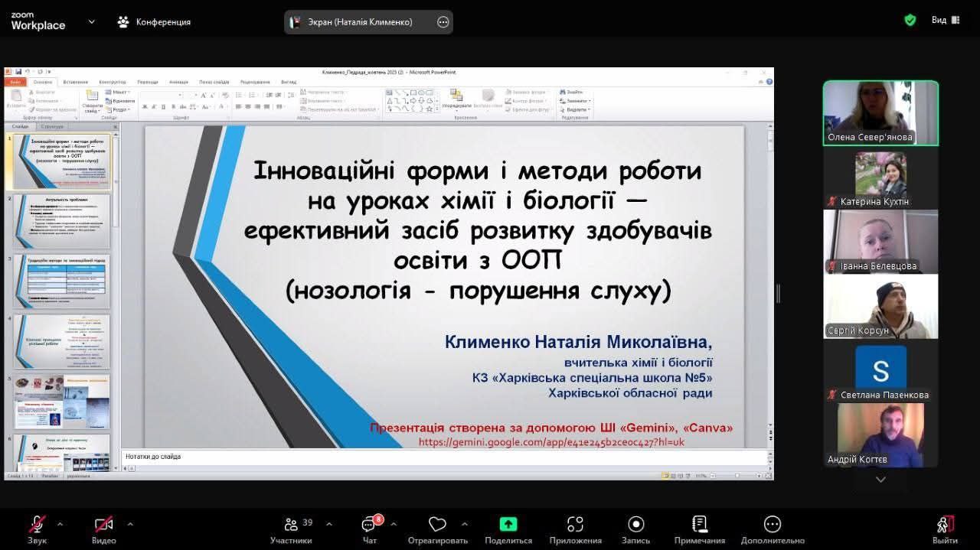
Task: Leave the meeting with Выйти button
Action: click(945, 525)
